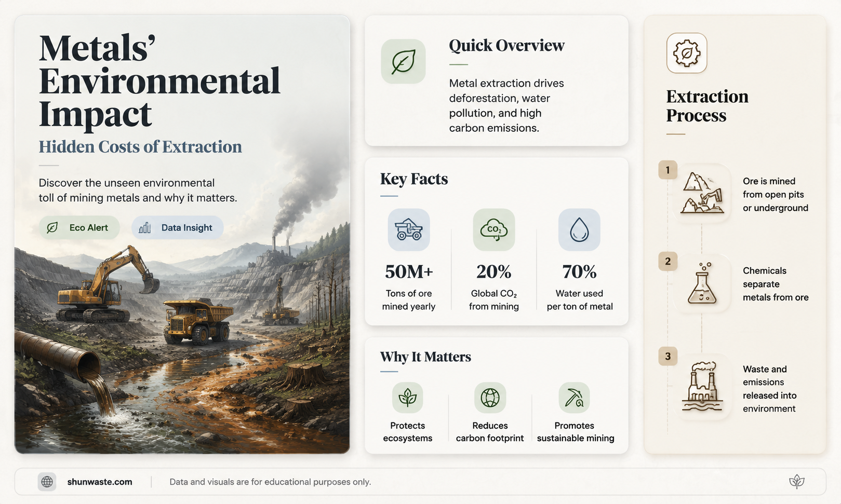Click the chemical flask icon in step 2
The height and width of the screenshot is (504, 841).
click(x=702, y=283)
